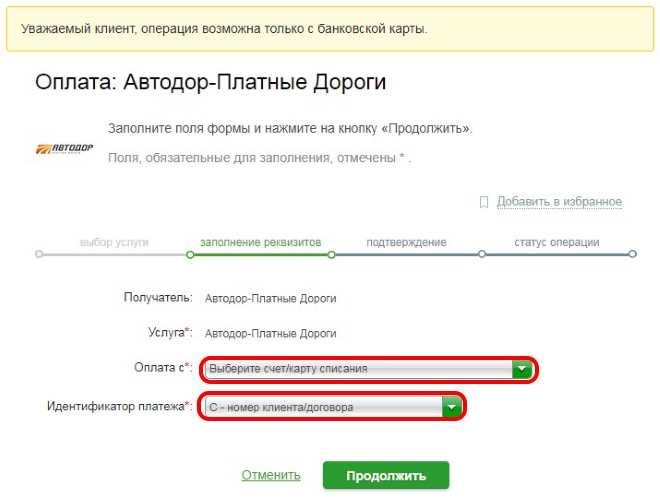
Task: Click the Получатель value Автодор-Платные Дороги
Action: [x=271, y=298]
